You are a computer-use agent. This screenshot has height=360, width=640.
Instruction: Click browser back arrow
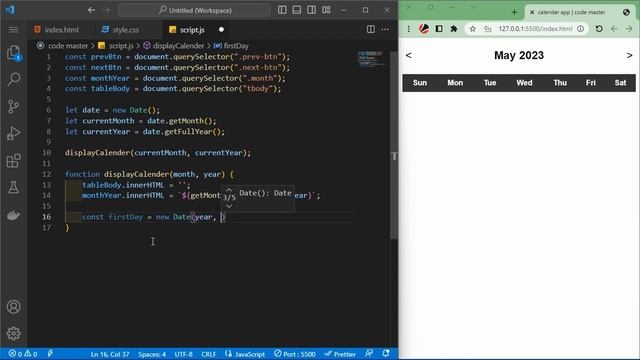click(x=614, y=29)
